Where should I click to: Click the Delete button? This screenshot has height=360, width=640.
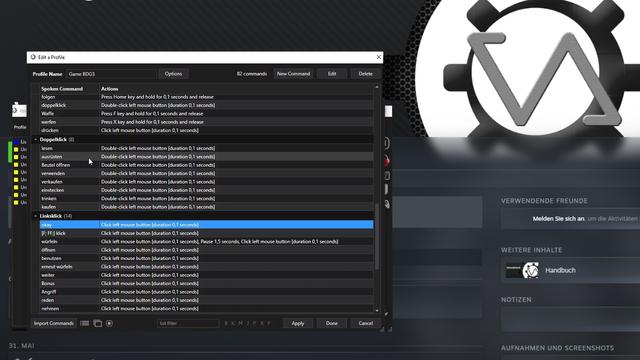[365, 74]
